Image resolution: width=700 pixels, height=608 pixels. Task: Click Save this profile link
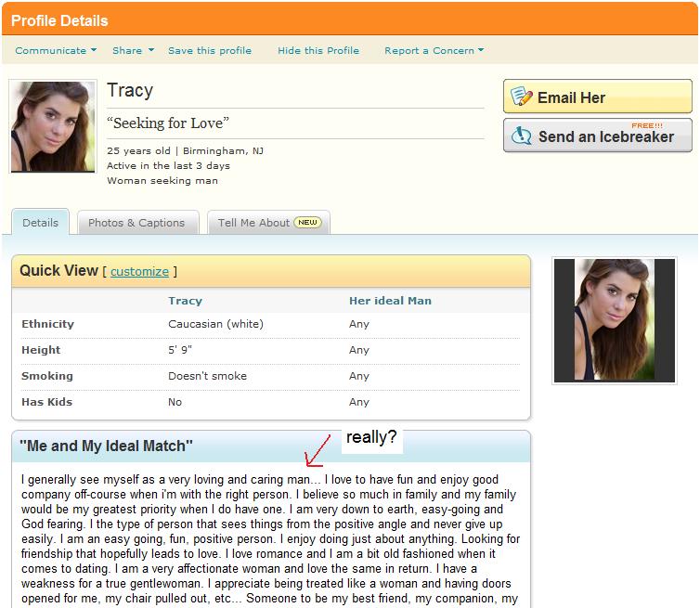click(210, 50)
